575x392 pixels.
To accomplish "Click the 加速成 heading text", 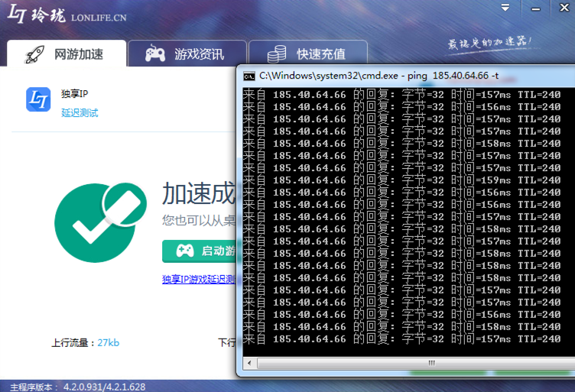I will coord(198,193).
